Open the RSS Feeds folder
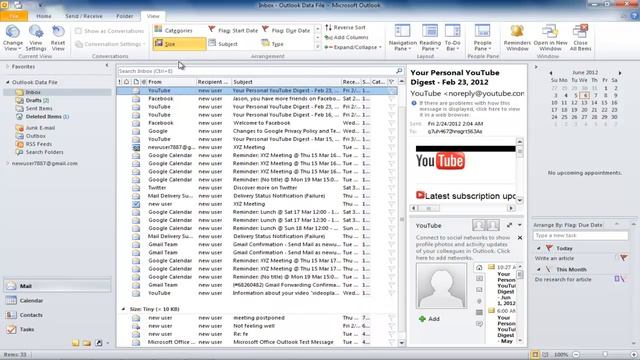Viewport: 640px width, 360px height. tap(38, 144)
